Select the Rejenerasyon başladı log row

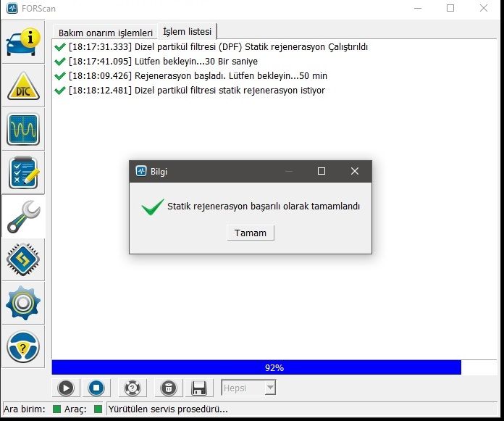190,76
